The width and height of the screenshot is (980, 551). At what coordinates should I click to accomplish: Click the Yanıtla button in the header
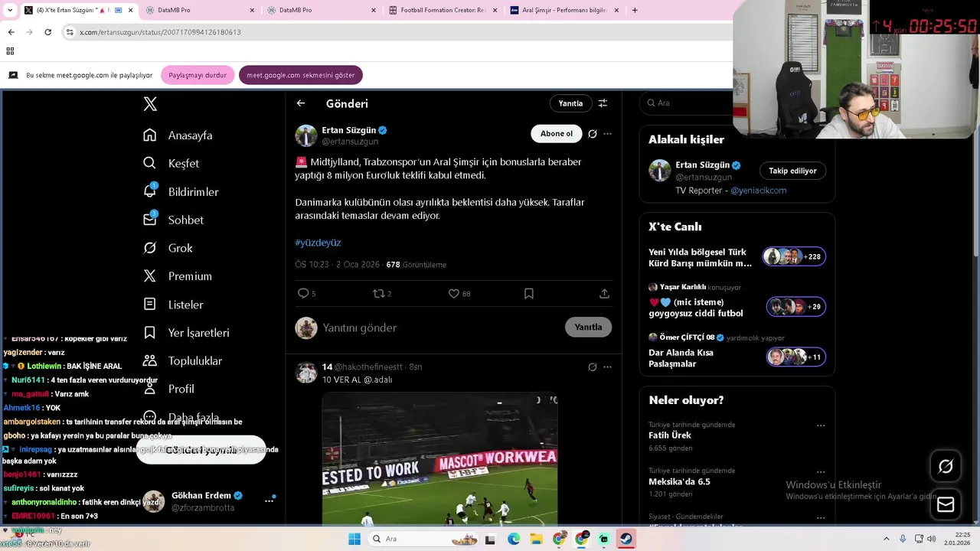pos(570,103)
